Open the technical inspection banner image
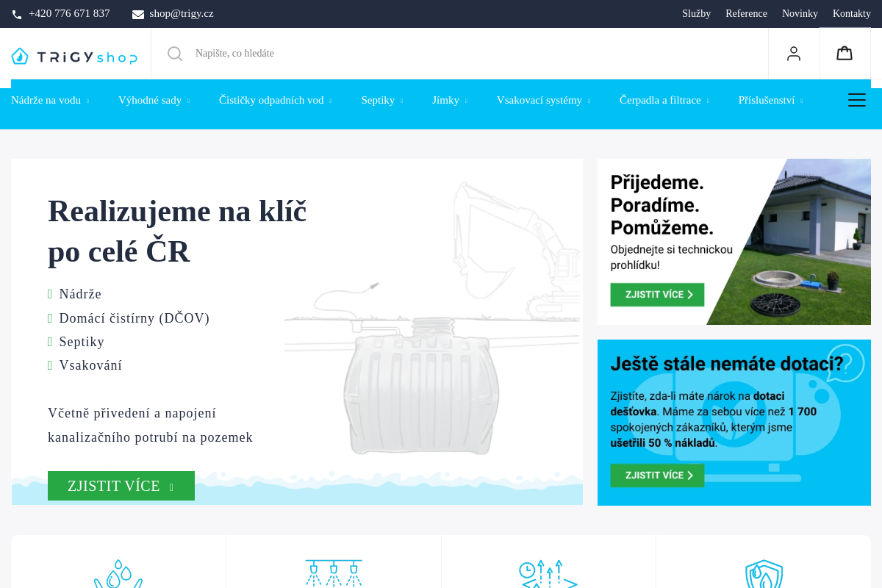This screenshot has height=588, width=882. click(734, 242)
